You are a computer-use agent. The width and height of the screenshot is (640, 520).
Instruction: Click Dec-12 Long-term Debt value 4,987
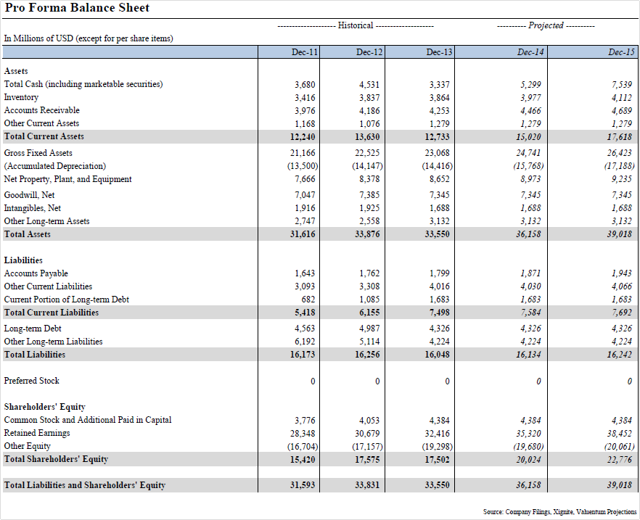click(369, 329)
